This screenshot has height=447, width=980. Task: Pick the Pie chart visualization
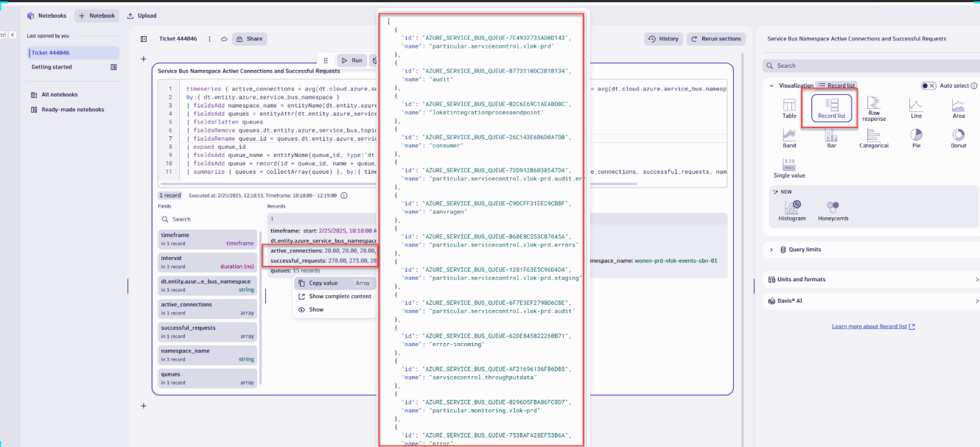pyautogui.click(x=916, y=138)
